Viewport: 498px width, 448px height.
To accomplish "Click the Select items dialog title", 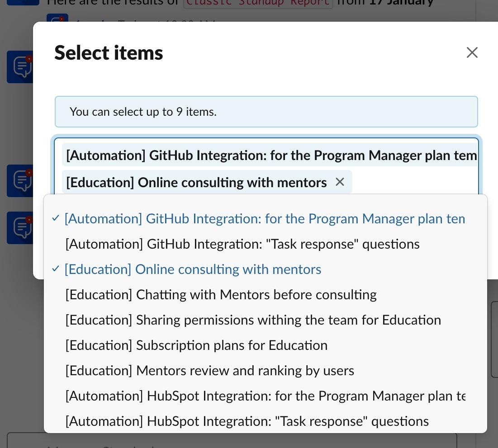I will [x=109, y=53].
